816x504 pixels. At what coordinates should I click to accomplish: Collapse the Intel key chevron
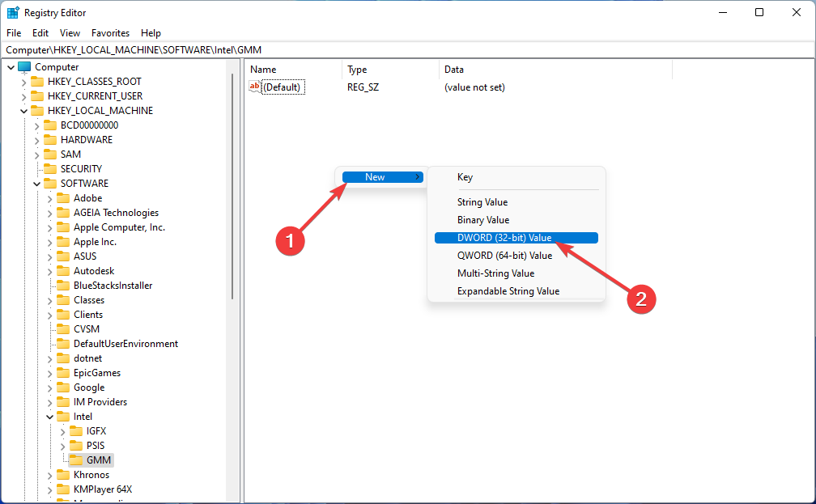49,417
